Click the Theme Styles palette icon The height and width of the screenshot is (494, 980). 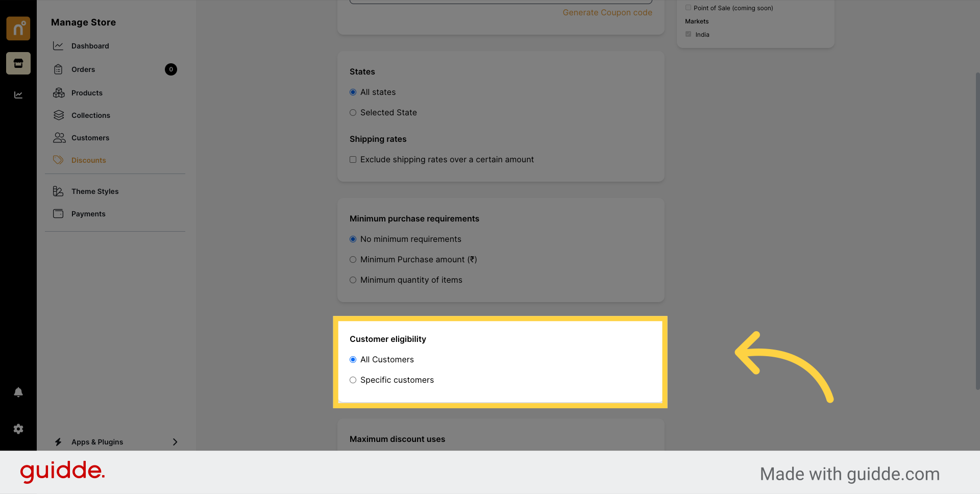(58, 191)
